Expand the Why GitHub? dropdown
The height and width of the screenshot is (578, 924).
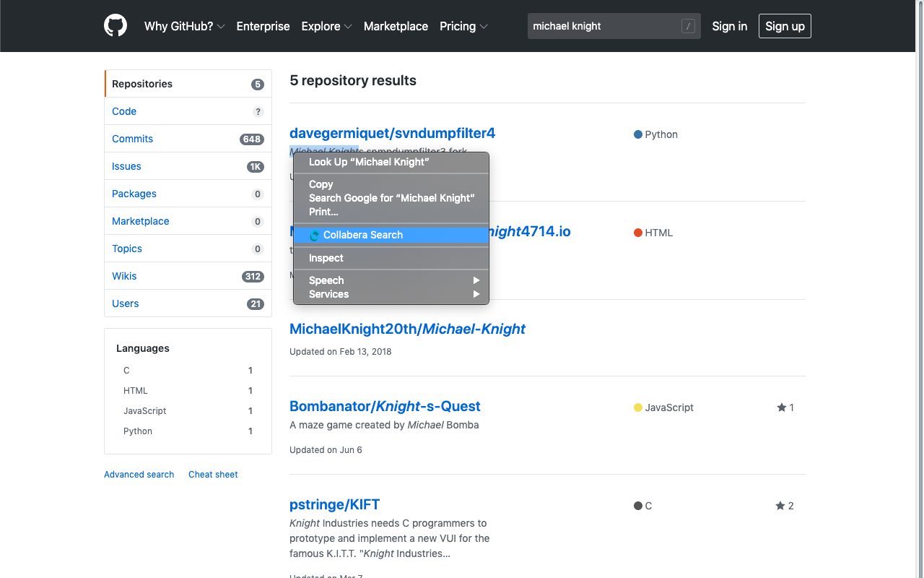point(184,26)
